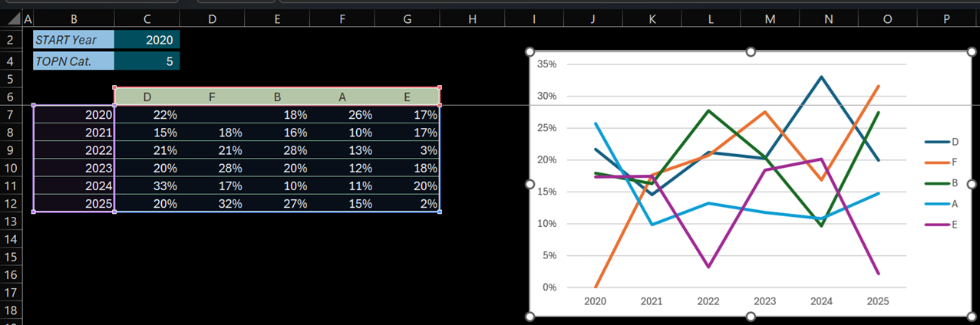This screenshot has height=325, width=980.
Task: Select the TOPN Cat. label cell
Action: pyautogui.click(x=74, y=61)
